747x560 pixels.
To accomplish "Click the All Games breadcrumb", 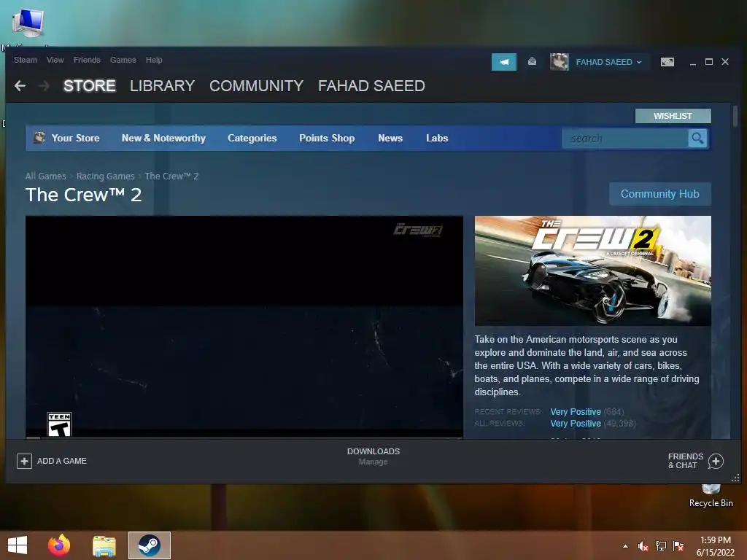I will coord(46,176).
